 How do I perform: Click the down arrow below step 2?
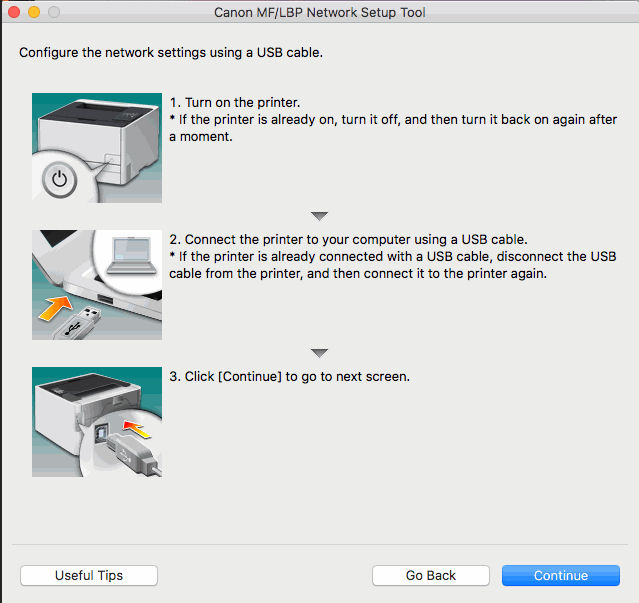(319, 352)
